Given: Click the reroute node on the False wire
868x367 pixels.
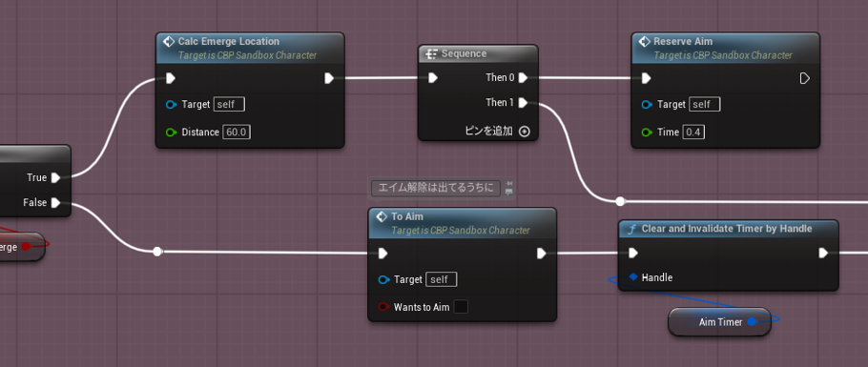Looking at the screenshot, I should click(157, 252).
